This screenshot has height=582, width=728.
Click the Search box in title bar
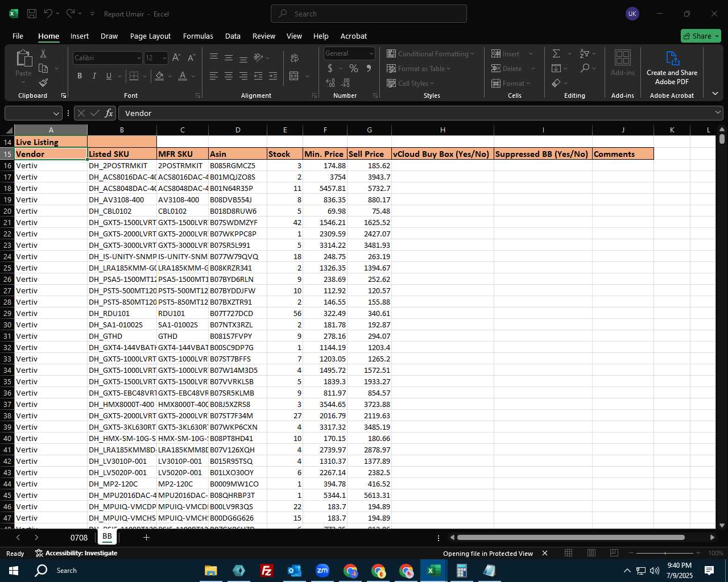369,14
